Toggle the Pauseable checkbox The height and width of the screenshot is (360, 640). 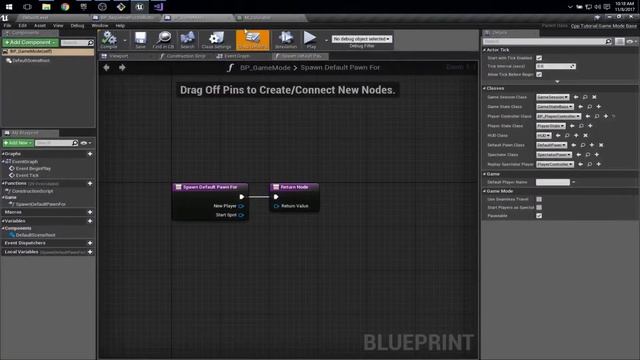pos(539,216)
